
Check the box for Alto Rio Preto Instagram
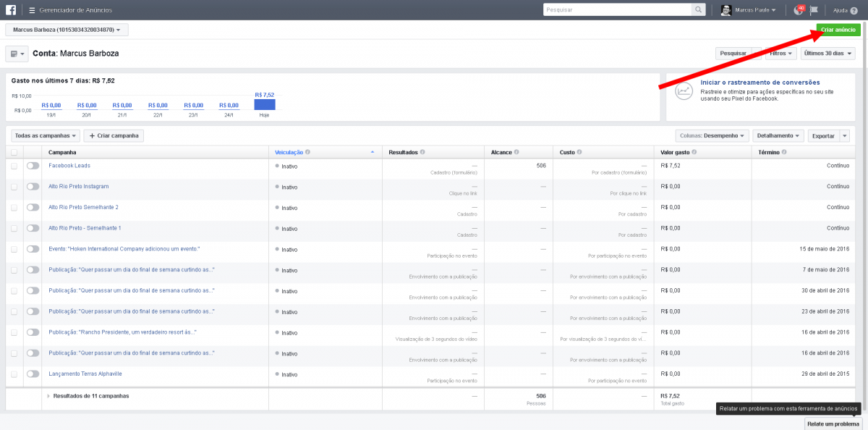coord(14,187)
